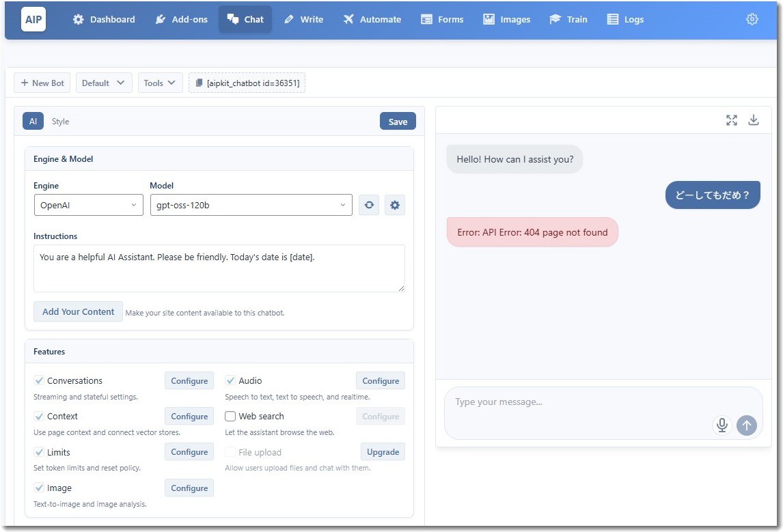Switch to the Style tab
783x532 pixels.
tap(60, 122)
